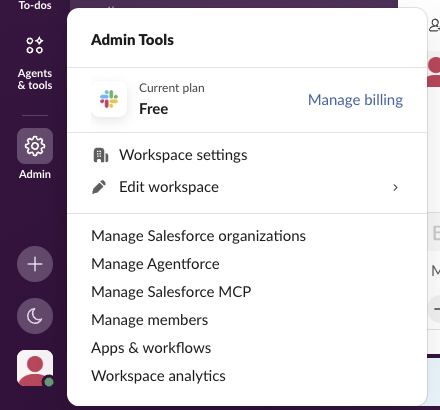Open the To-dos sidebar item
440x410 pixels.
(x=35, y=6)
